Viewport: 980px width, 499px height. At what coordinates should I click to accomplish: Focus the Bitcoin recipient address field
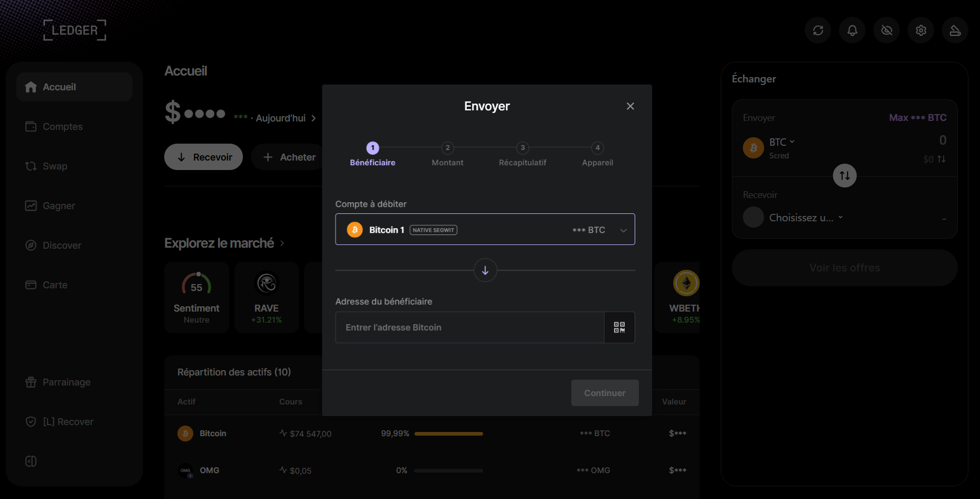pyautogui.click(x=470, y=327)
